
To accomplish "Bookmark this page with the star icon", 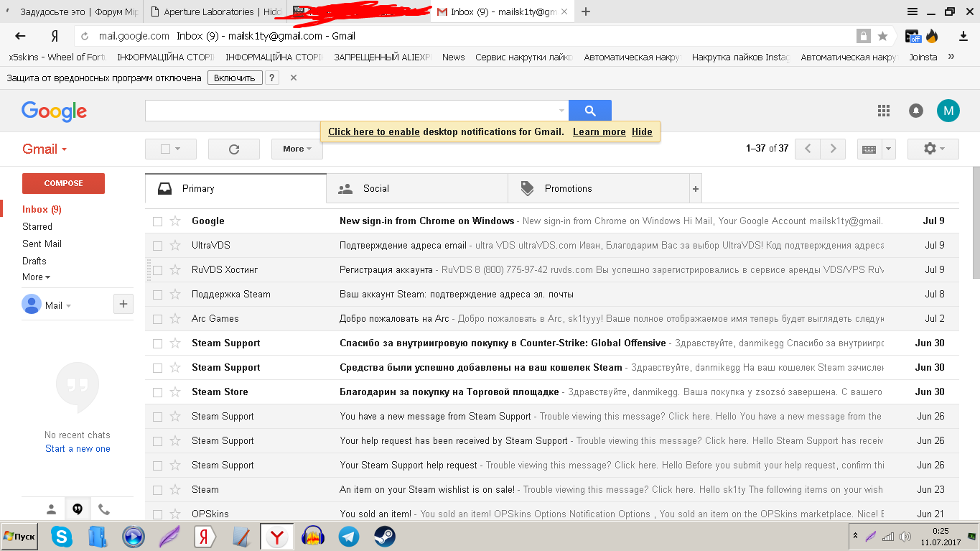I will (x=882, y=36).
